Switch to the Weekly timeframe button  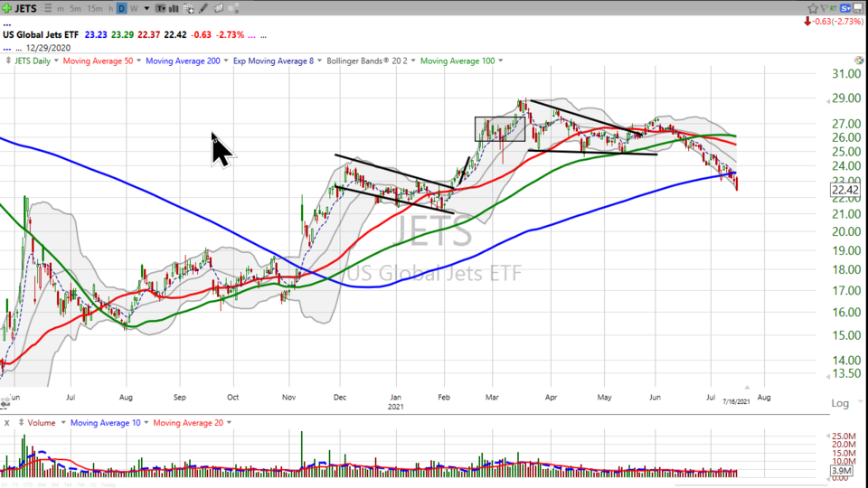click(133, 8)
